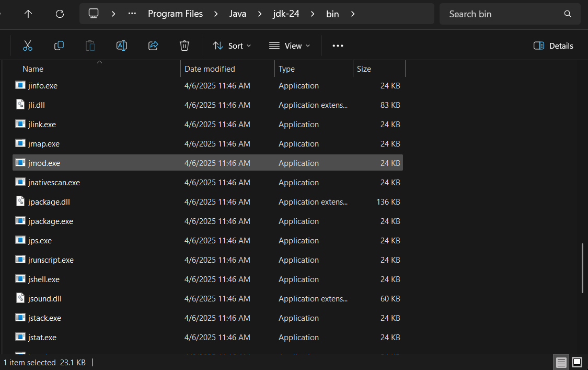Click the Paste clipboard icon
The height and width of the screenshot is (370, 588).
90,46
